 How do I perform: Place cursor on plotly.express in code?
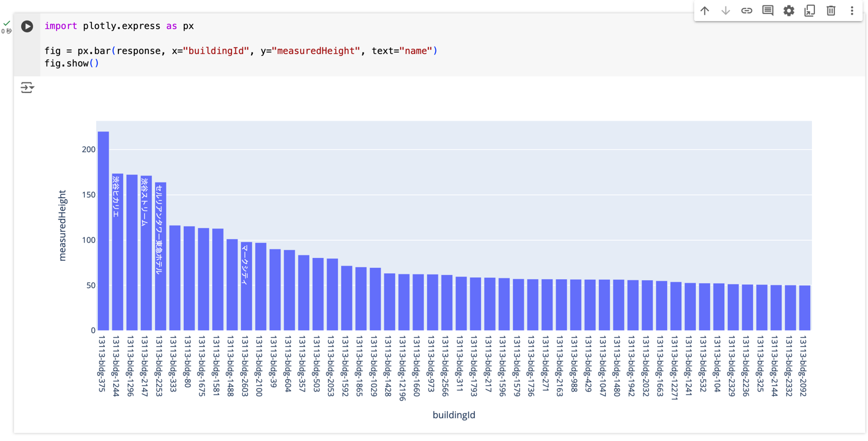point(121,26)
